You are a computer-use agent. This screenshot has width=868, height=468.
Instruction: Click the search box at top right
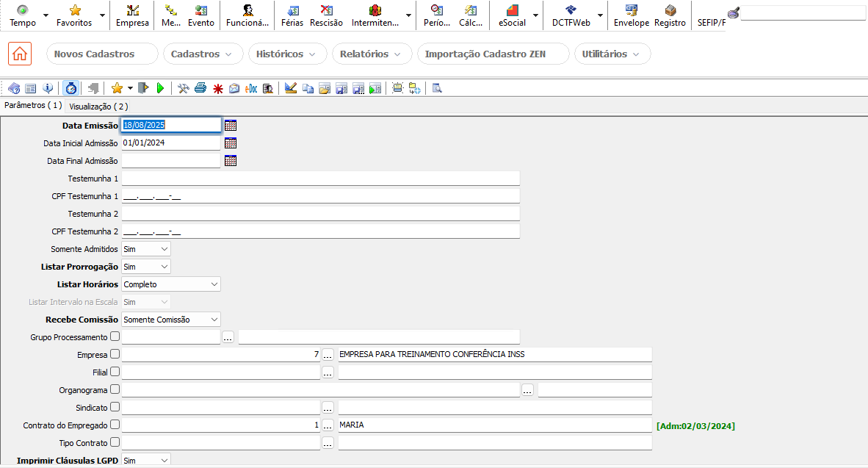click(803, 13)
